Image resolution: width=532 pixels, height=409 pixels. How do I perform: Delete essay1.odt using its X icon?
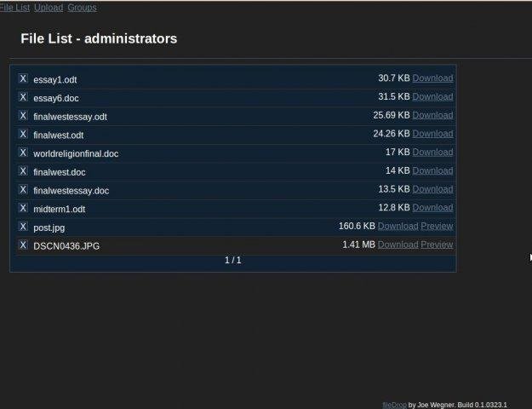click(x=23, y=78)
